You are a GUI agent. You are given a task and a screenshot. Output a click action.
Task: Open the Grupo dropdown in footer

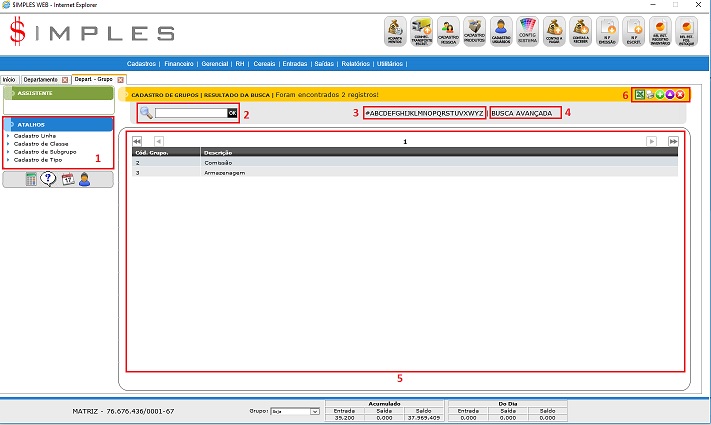[299, 411]
